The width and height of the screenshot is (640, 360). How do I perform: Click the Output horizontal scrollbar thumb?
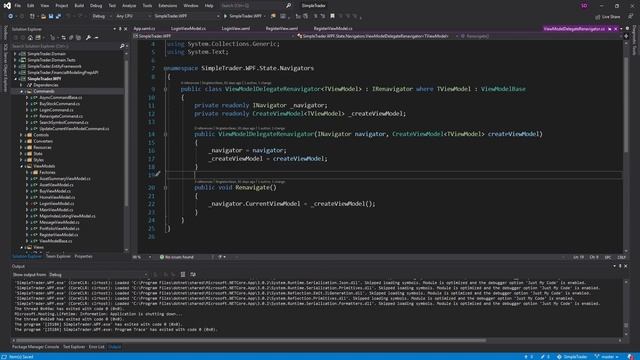coord(251,340)
